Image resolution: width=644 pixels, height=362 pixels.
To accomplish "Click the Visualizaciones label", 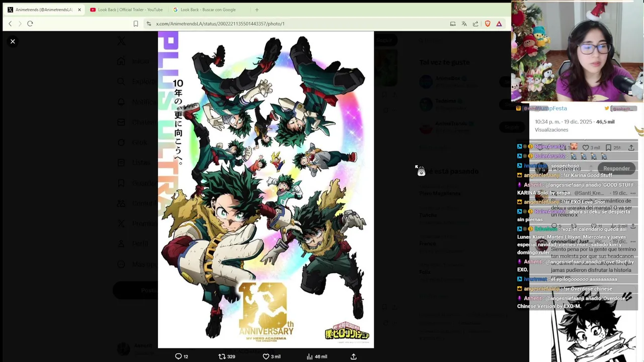I will (x=551, y=130).
